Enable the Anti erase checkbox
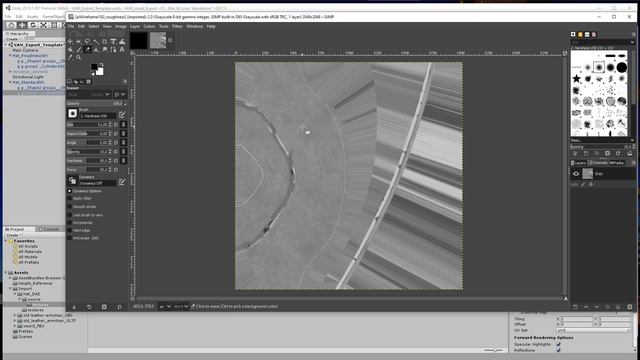 click(69, 238)
